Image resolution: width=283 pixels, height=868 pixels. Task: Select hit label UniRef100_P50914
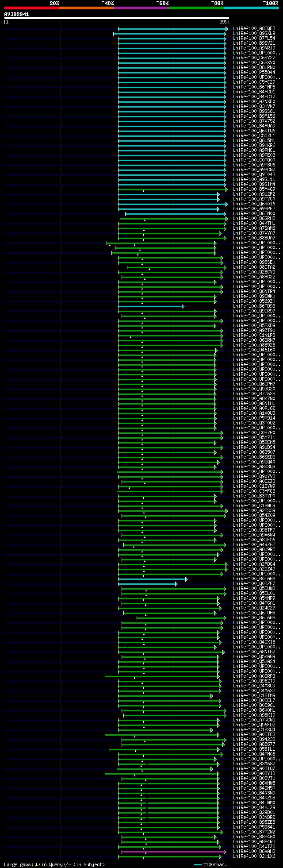(x=254, y=418)
